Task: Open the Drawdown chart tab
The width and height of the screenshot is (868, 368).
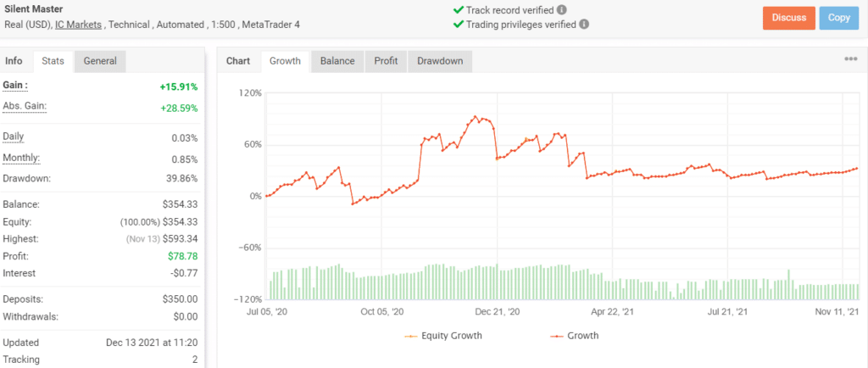Action: tap(439, 61)
